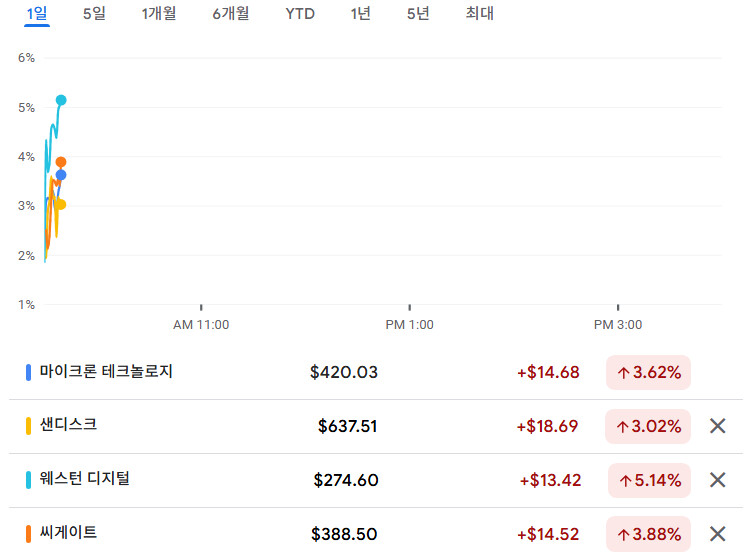Viewport: 744px width, 552px height.
Task: Show the 5년 chart range
Action: tap(418, 14)
